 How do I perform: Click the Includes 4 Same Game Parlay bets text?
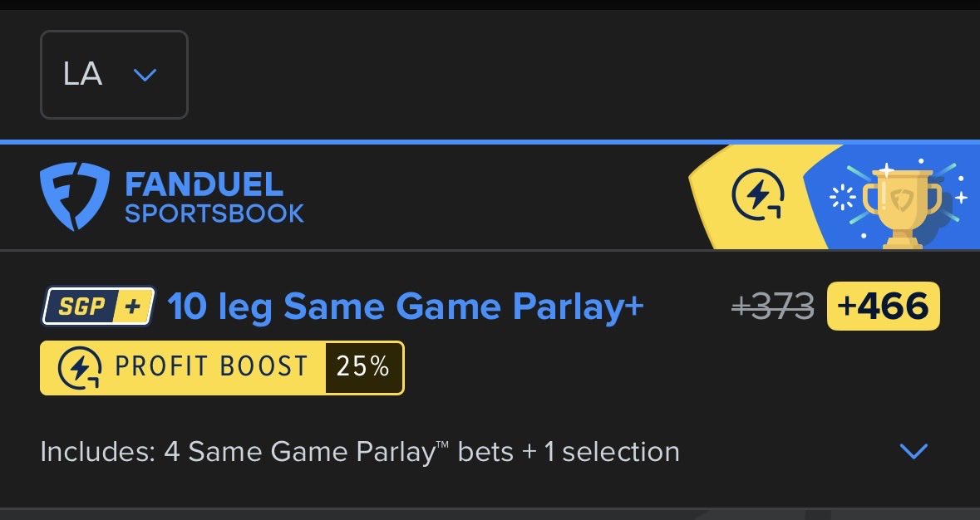pos(359,451)
